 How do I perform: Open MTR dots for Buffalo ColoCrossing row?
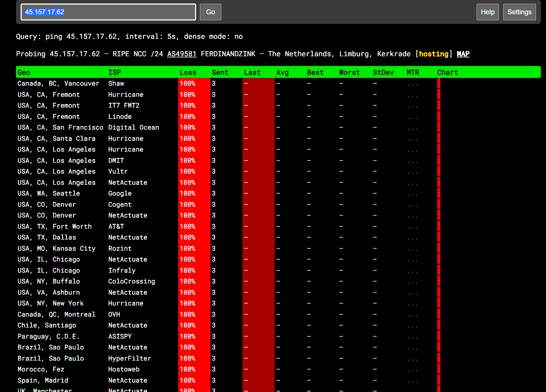[412, 283]
